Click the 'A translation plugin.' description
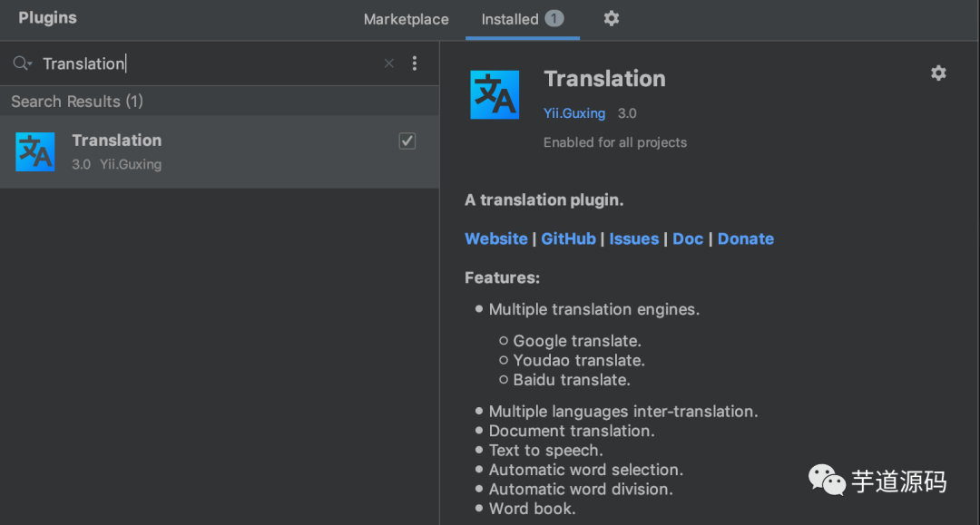980x525 pixels. point(544,199)
